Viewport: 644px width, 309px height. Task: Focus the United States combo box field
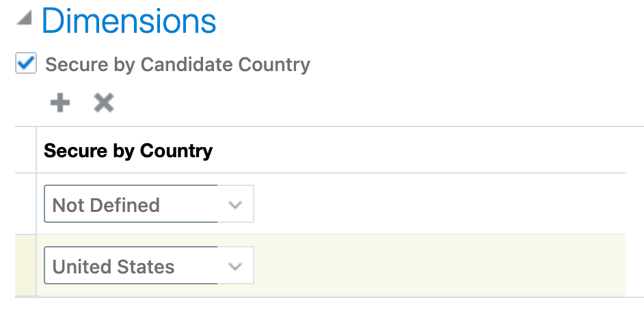click(130, 266)
